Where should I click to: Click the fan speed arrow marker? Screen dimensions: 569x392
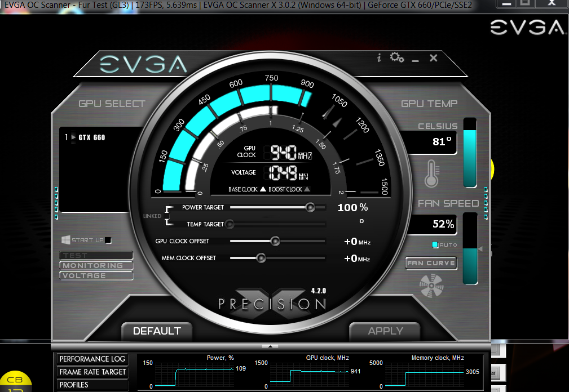pos(480,249)
